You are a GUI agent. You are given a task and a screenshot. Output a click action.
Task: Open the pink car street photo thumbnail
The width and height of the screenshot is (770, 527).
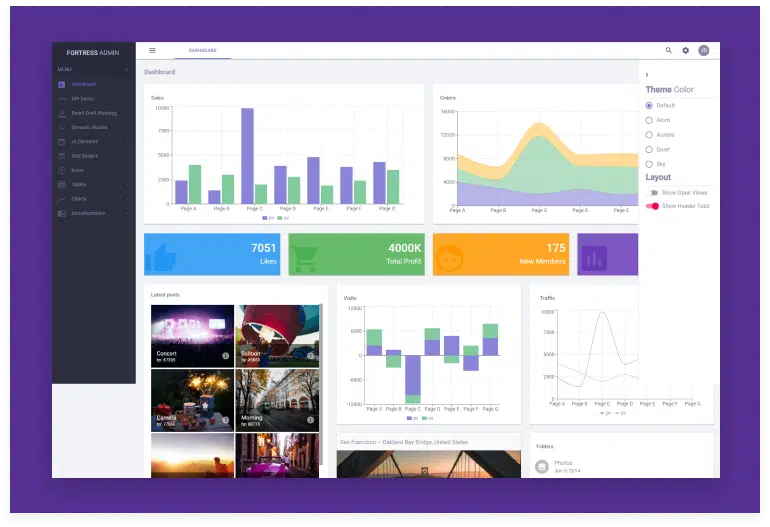277,455
